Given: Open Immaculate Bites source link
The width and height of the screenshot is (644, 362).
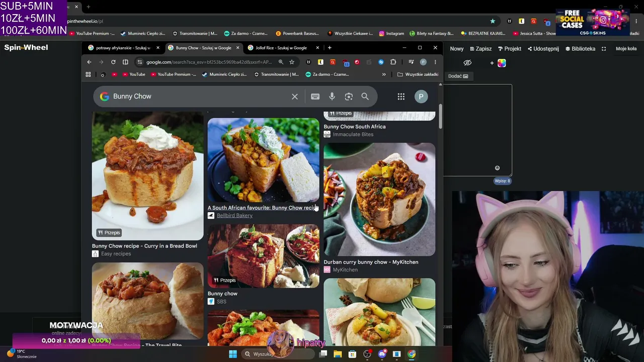Looking at the screenshot, I should pos(353,134).
